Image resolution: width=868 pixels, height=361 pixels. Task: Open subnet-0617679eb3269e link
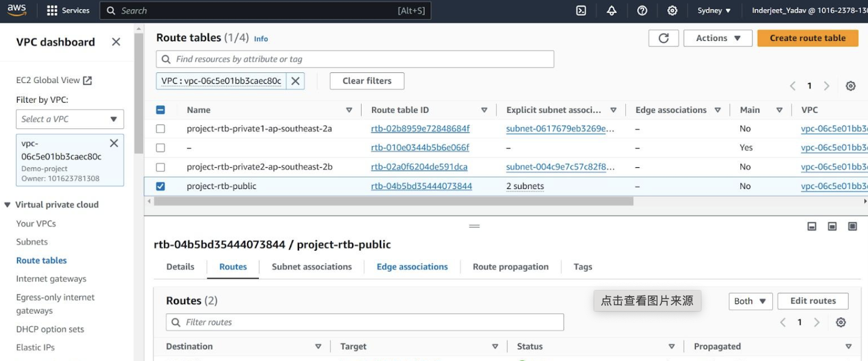[560, 129]
